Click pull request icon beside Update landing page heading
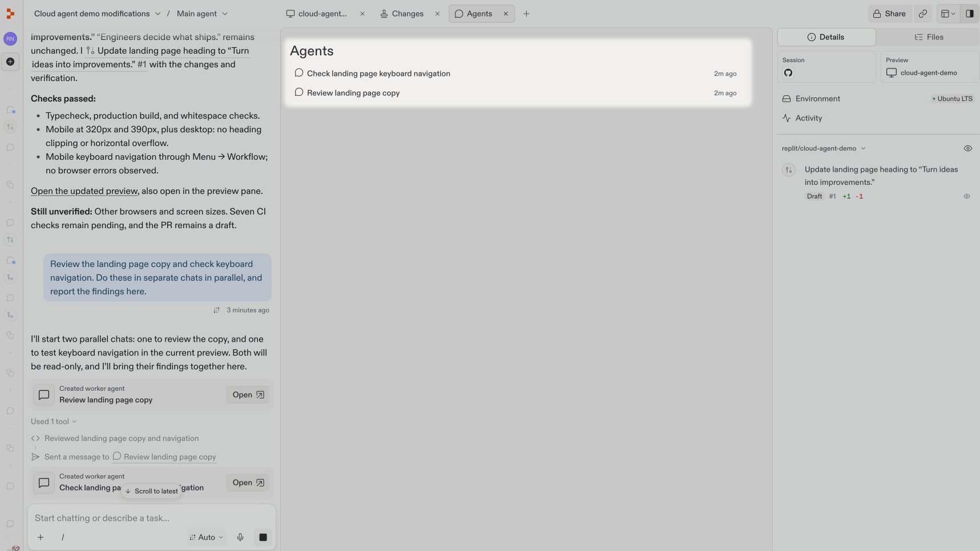The height and width of the screenshot is (551, 980). (789, 169)
